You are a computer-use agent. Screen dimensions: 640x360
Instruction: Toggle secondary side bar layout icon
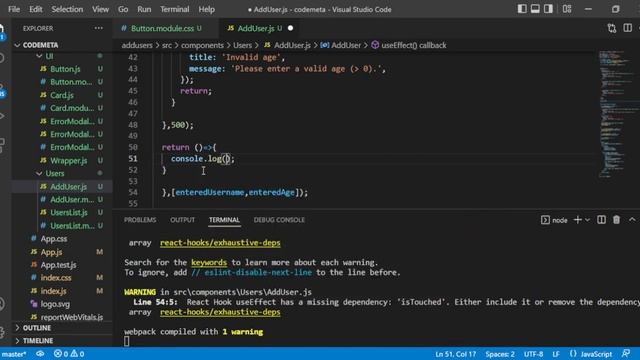point(548,9)
